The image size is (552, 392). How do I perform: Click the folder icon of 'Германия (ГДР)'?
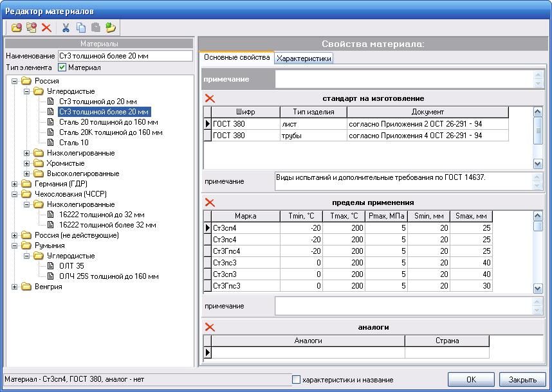click(26, 184)
